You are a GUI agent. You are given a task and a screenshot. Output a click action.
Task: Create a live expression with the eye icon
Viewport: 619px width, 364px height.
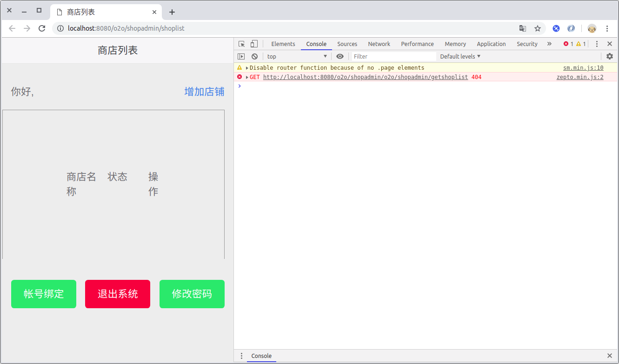(x=339, y=56)
